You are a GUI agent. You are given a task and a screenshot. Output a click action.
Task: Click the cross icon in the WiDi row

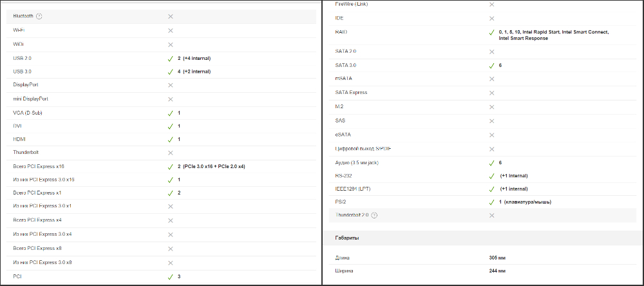click(171, 44)
